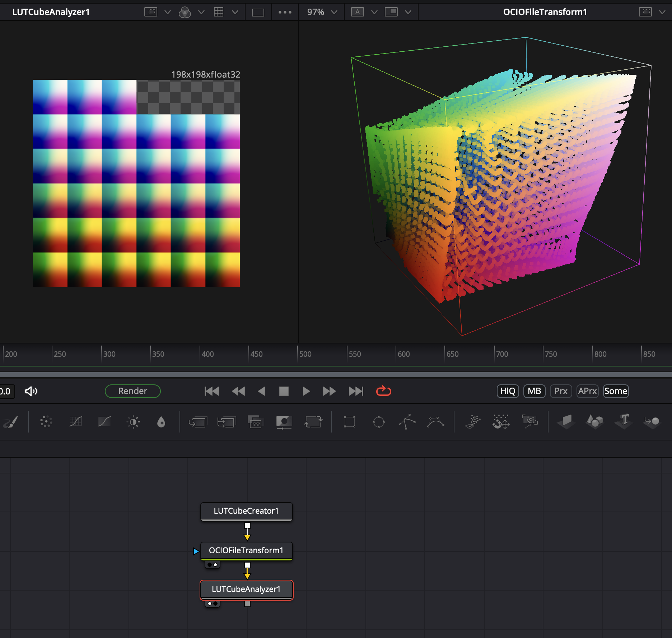Open the viewer options ellipsis menu
The width and height of the screenshot is (672, 638).
coord(285,12)
